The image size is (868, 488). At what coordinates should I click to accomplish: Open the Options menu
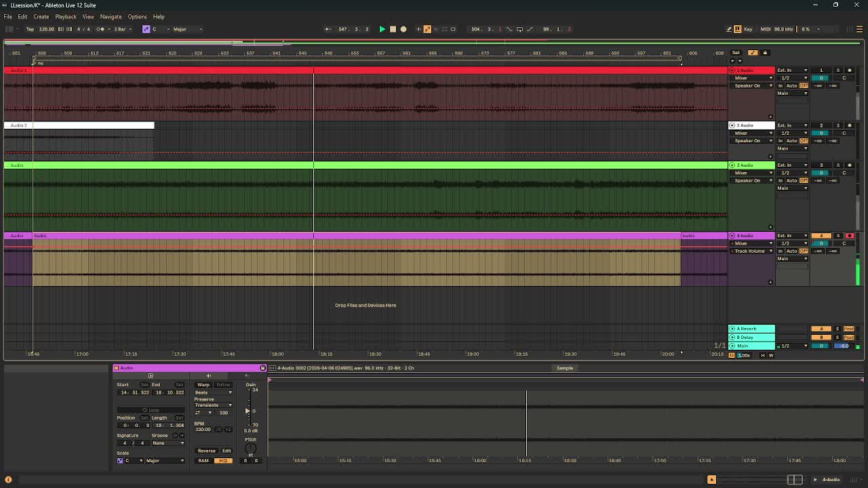(x=137, y=16)
